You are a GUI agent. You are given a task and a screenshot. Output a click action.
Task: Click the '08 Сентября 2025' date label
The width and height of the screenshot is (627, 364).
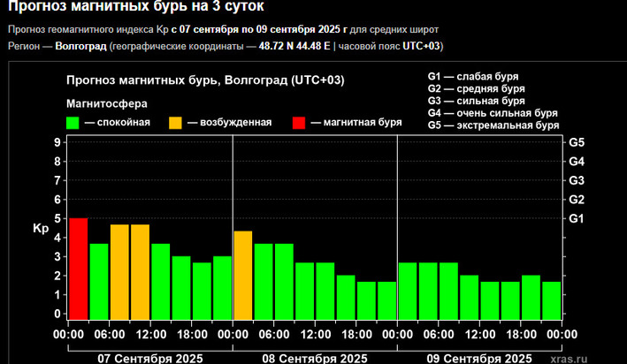(x=315, y=358)
